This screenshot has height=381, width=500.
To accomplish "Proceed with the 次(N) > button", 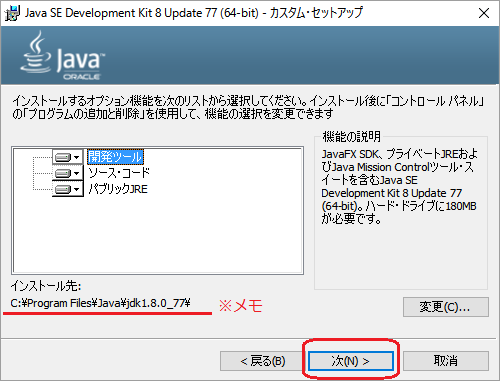I will pyautogui.click(x=351, y=361).
